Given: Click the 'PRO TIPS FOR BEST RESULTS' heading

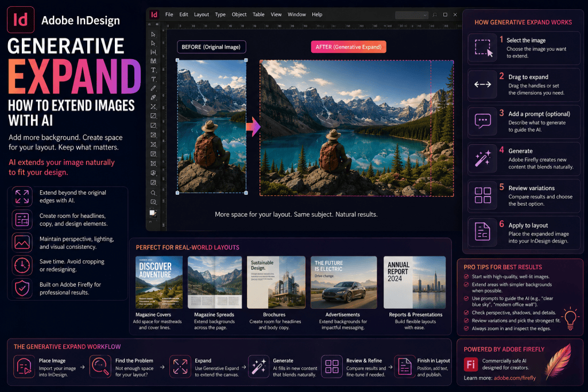Looking at the screenshot, I should click(503, 267).
